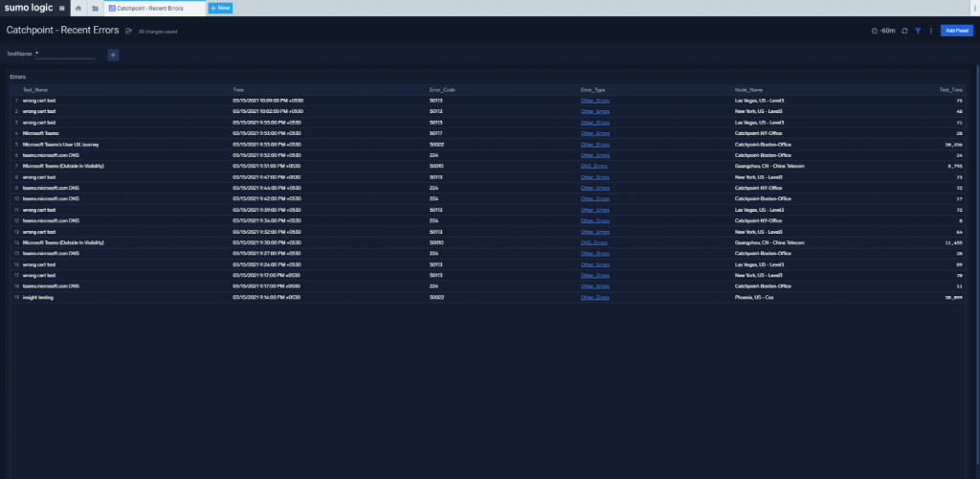The image size is (980, 479).
Task: Go to the Home tab icon
Action: tap(78, 8)
